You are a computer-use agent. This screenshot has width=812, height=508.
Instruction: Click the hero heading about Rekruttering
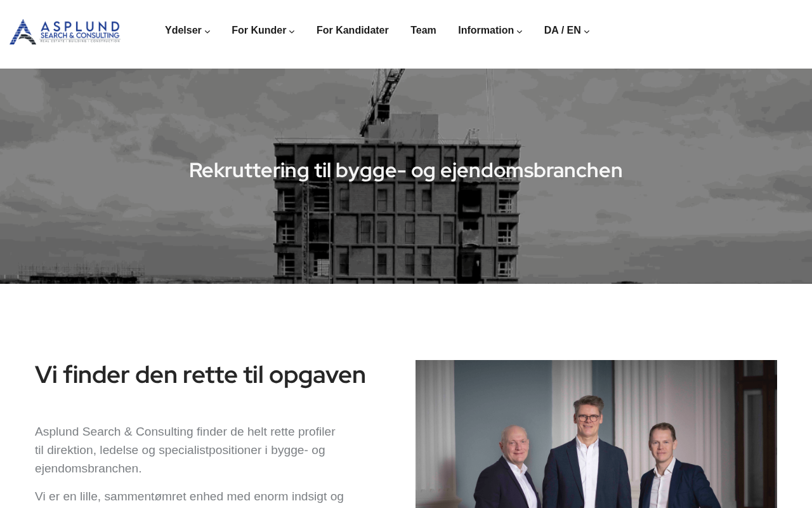click(406, 170)
